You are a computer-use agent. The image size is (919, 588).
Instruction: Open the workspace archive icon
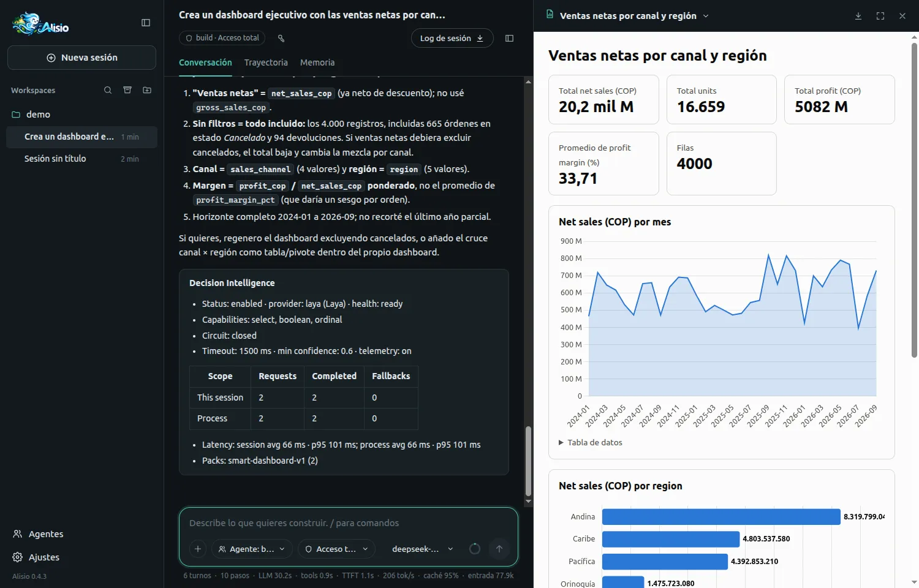127,90
